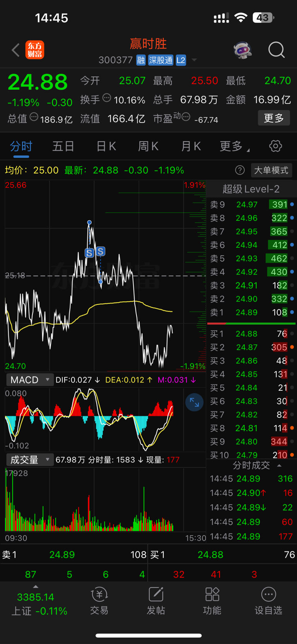Image resolution: width=297 pixels, height=644 pixels.
Task: Tap the 均价 25.00 label
Action: 32,170
